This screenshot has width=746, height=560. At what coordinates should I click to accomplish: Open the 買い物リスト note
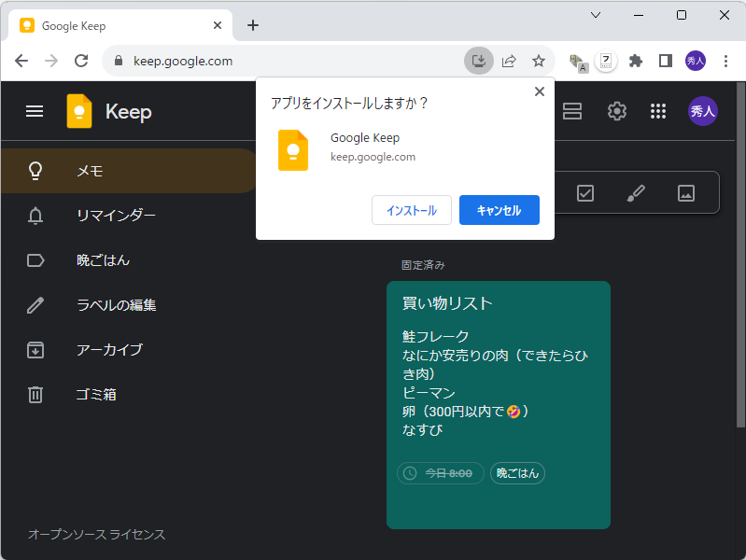point(499,405)
